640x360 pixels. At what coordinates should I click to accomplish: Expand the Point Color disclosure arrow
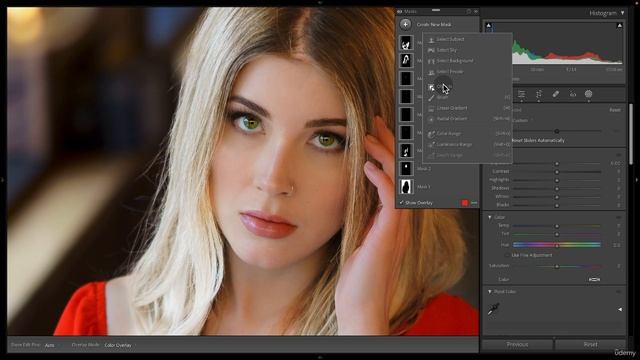click(620, 310)
